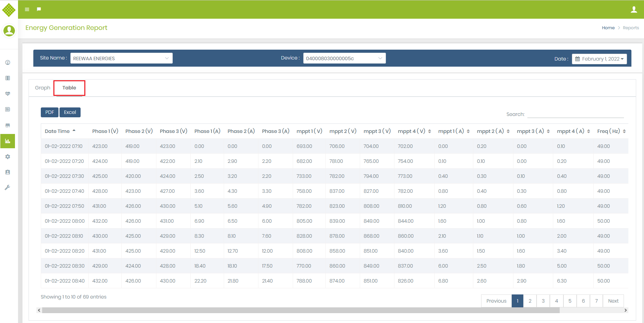Open the dashboard gauge icon in sidebar
Image resolution: width=644 pixels, height=323 pixels.
coord(7,63)
